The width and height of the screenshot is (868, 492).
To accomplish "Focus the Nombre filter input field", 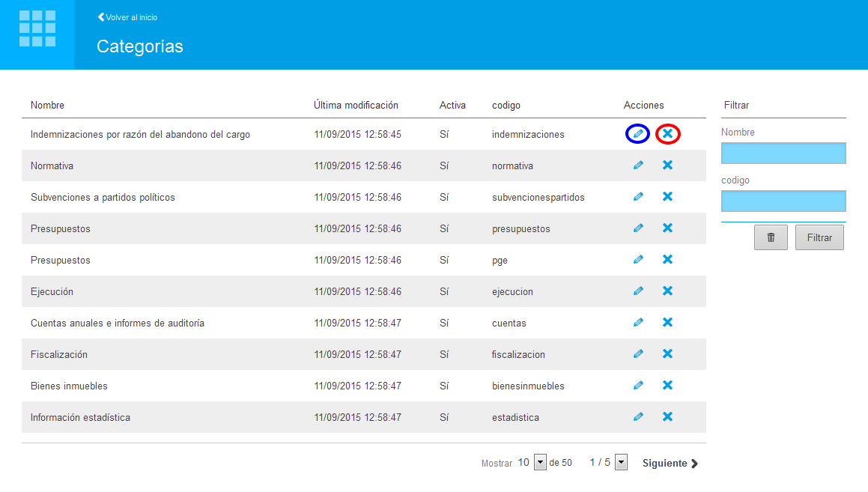I will 783,154.
